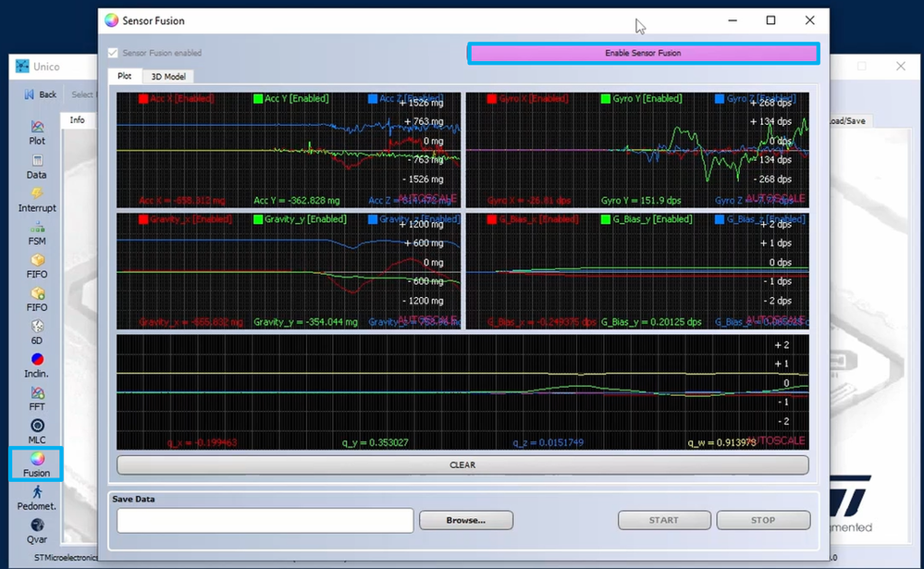Click AUTOSCALE on the gravity plot

tap(428, 319)
